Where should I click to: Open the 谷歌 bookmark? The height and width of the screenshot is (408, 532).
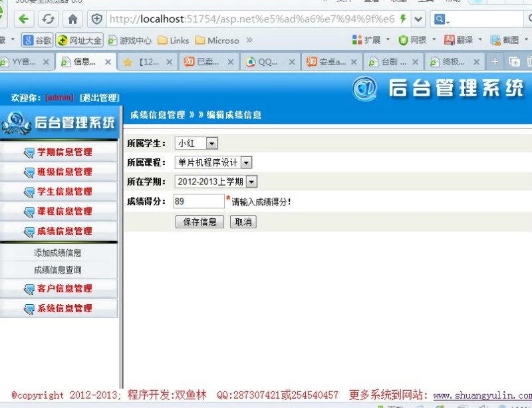click(37, 40)
